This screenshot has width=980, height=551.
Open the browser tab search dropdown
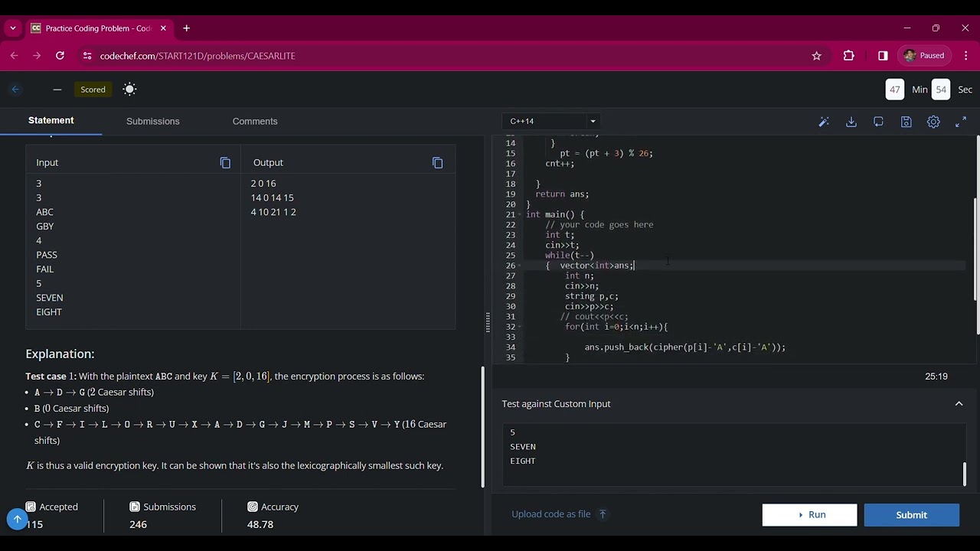pyautogui.click(x=13, y=28)
